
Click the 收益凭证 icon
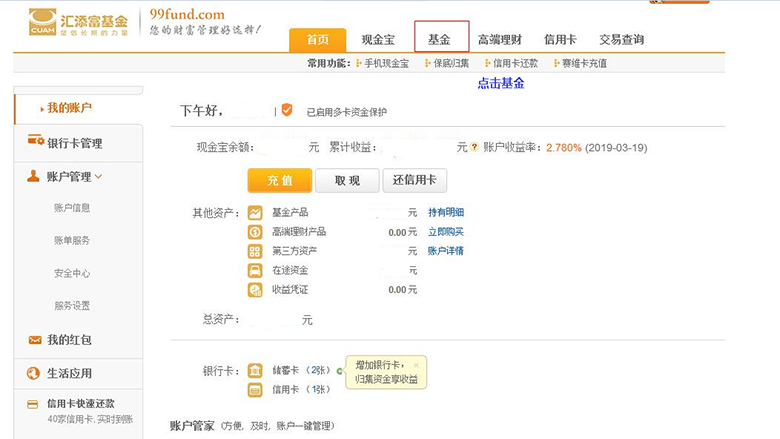[254, 289]
